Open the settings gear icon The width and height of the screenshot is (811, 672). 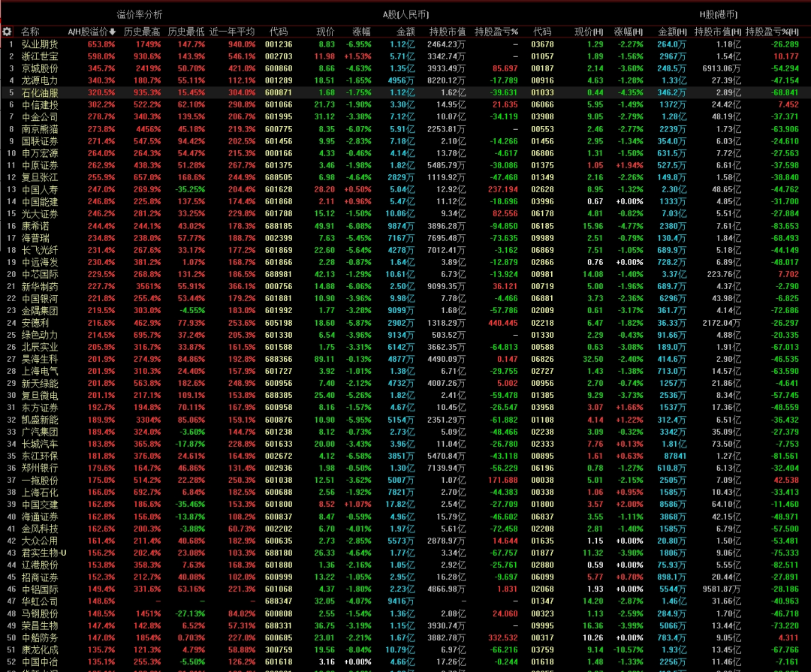pyautogui.click(x=7, y=32)
